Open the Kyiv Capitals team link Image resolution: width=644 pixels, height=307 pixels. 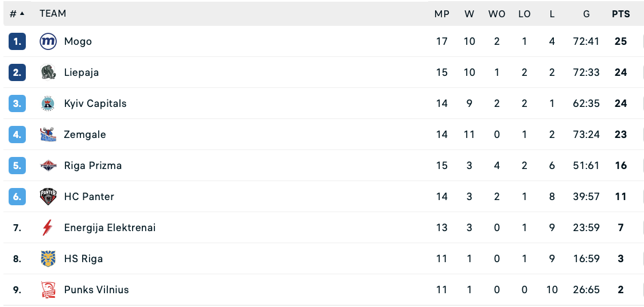[x=95, y=103]
